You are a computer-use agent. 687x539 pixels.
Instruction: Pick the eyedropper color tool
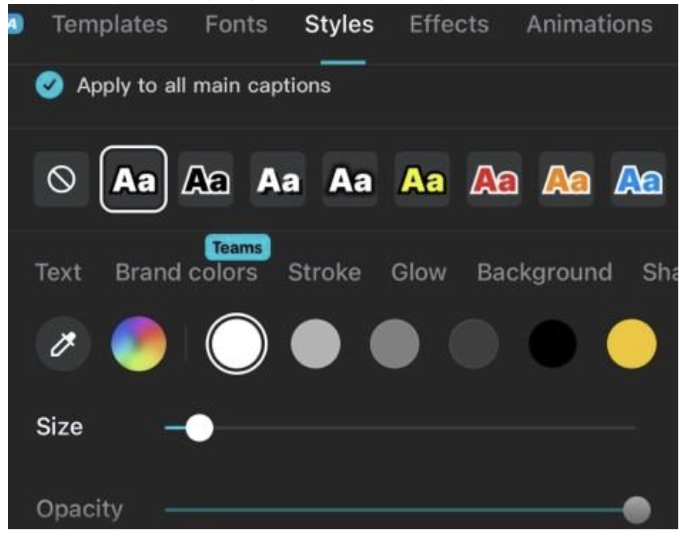[x=62, y=345]
